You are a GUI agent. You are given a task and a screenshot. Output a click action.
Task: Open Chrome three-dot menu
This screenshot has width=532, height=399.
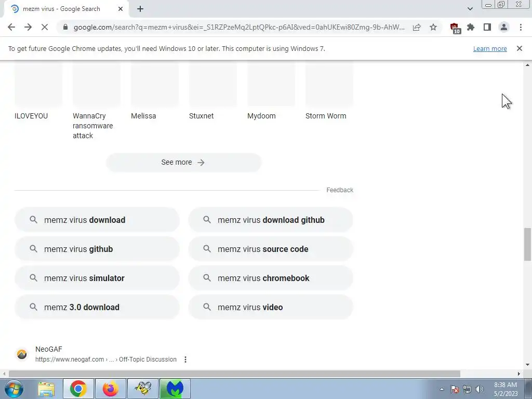tap(521, 27)
